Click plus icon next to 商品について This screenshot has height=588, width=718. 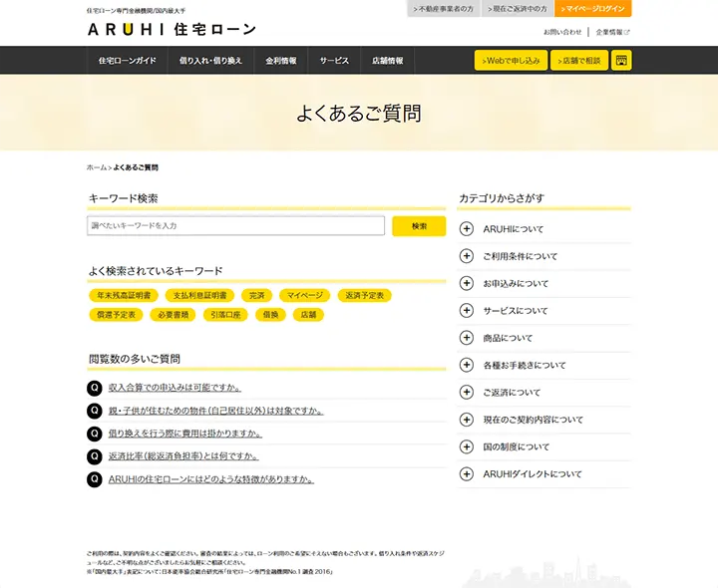(x=467, y=338)
